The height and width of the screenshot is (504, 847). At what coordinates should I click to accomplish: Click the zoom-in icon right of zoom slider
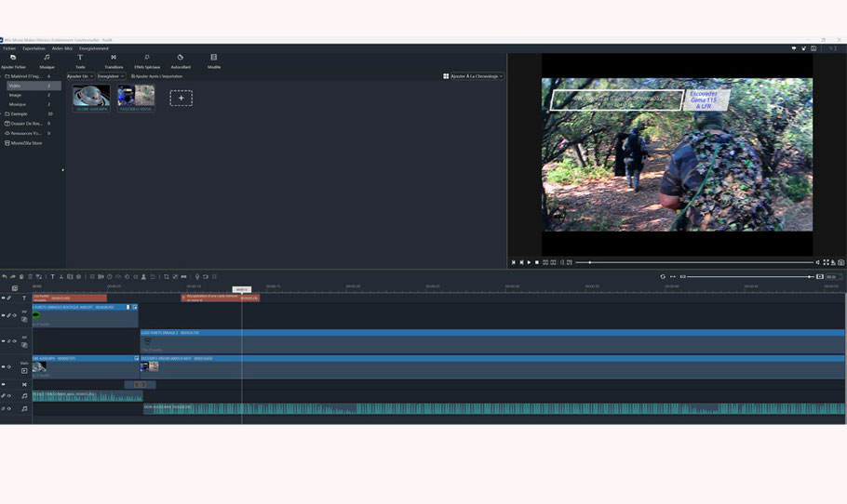point(819,277)
